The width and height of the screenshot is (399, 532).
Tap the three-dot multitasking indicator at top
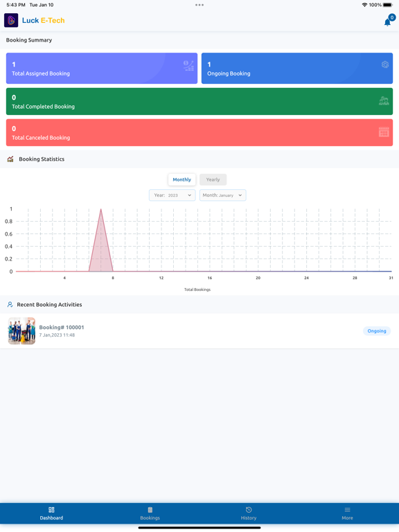(199, 5)
